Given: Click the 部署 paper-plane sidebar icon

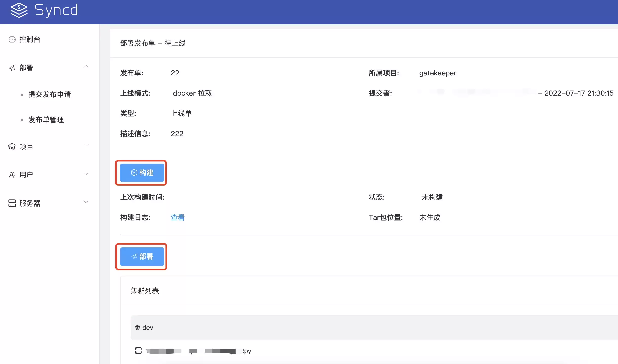Looking at the screenshot, I should 12,68.
